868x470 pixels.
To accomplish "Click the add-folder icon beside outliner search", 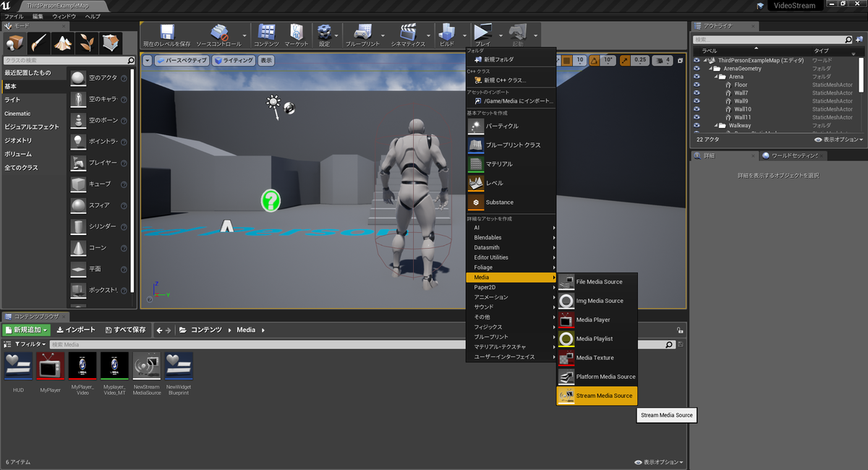I will click(860, 40).
